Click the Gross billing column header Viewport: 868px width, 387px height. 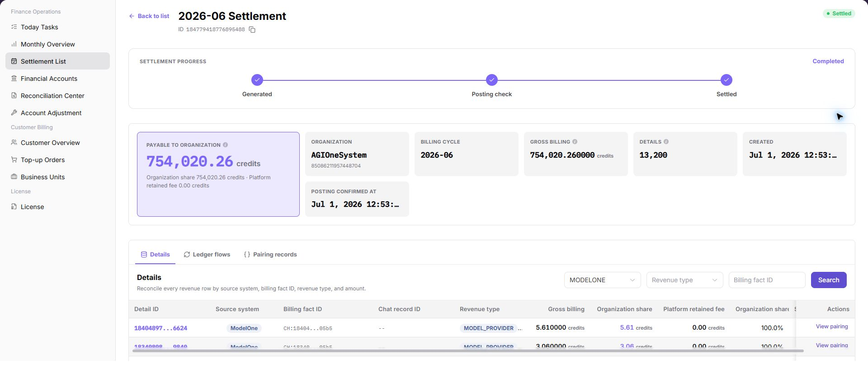coord(566,309)
